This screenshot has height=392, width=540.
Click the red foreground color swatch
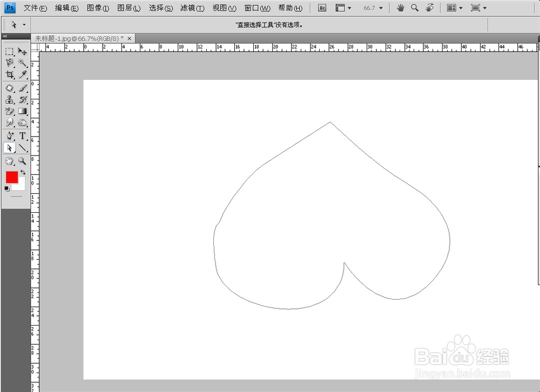pyautogui.click(x=12, y=177)
